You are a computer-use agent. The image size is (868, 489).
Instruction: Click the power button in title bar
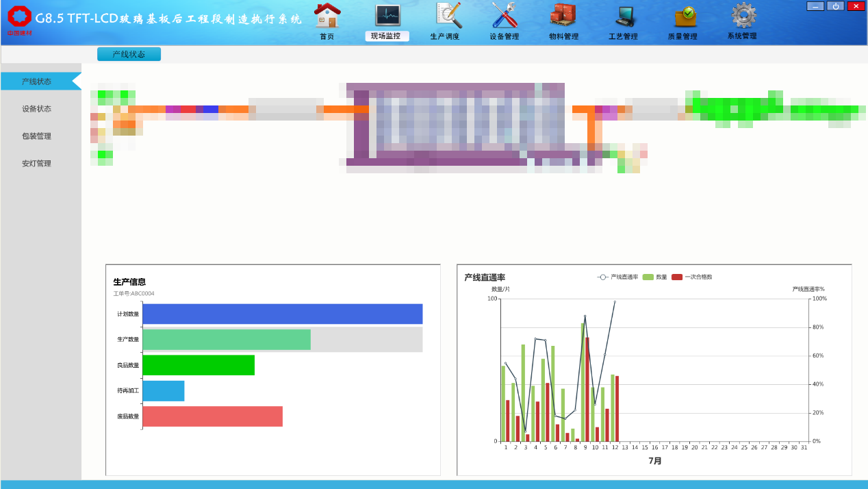click(835, 6)
